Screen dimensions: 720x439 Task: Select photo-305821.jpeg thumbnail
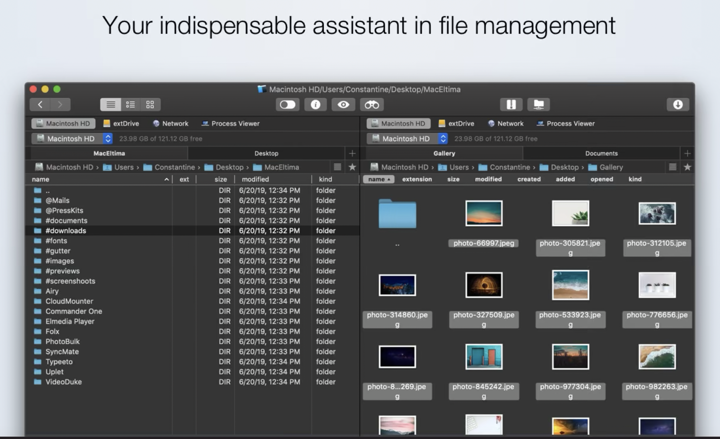click(570, 213)
